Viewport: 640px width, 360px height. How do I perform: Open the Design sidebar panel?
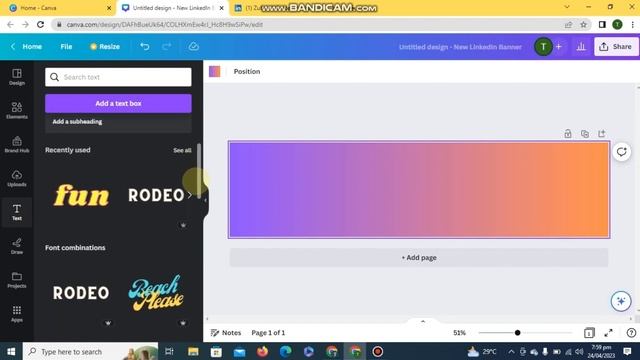(x=17, y=77)
